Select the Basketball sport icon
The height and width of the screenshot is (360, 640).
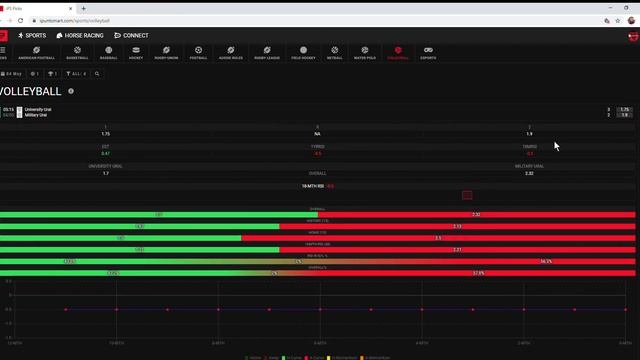click(77, 50)
